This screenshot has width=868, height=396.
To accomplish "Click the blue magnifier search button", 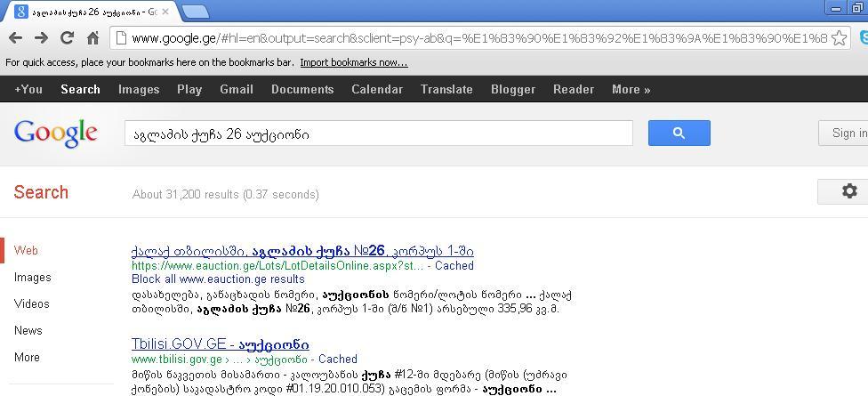I will click(x=679, y=133).
